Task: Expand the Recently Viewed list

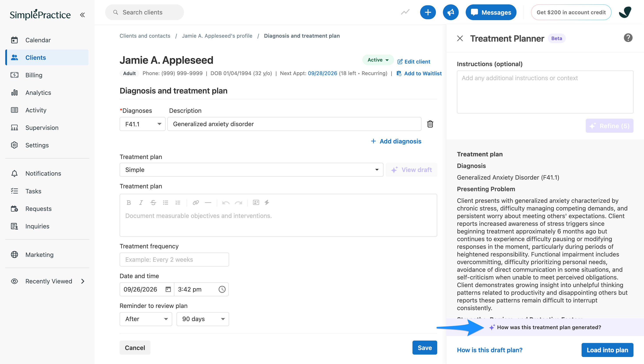Action: pos(47,281)
